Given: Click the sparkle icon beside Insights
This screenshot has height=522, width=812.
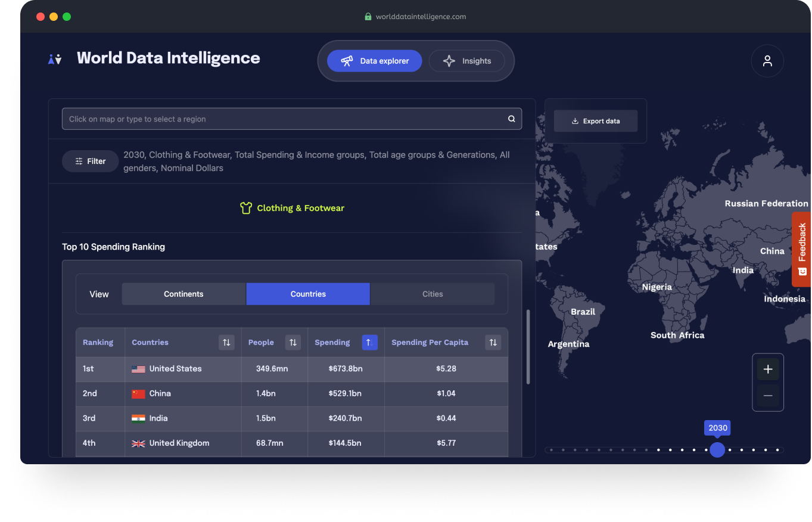Looking at the screenshot, I should (449, 60).
